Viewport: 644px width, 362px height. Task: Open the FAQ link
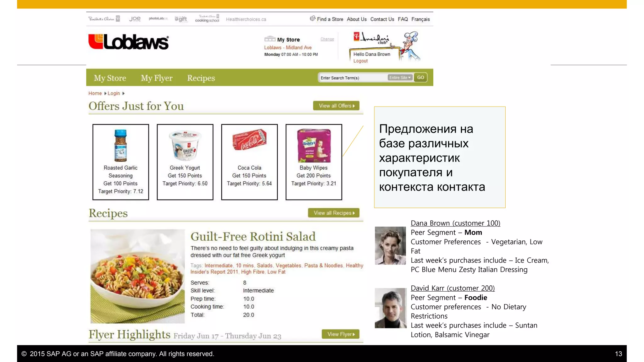coord(402,19)
